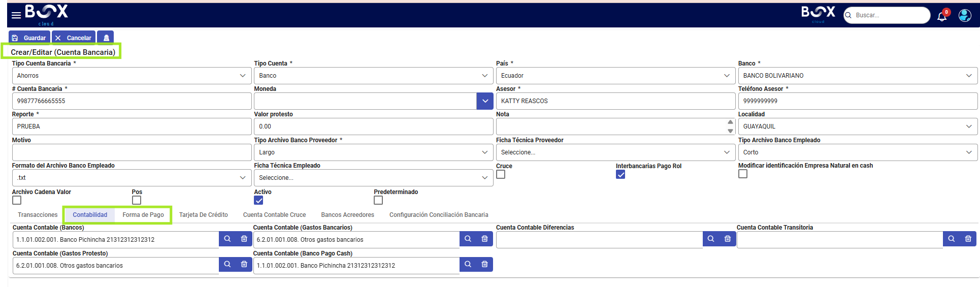Search Cuenta Contable Transitoria account
Viewport: 980px width, 287px height.
point(952,239)
